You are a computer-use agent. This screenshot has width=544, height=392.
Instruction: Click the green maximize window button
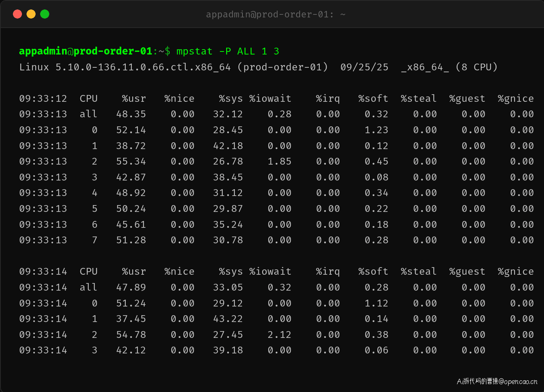click(x=45, y=14)
